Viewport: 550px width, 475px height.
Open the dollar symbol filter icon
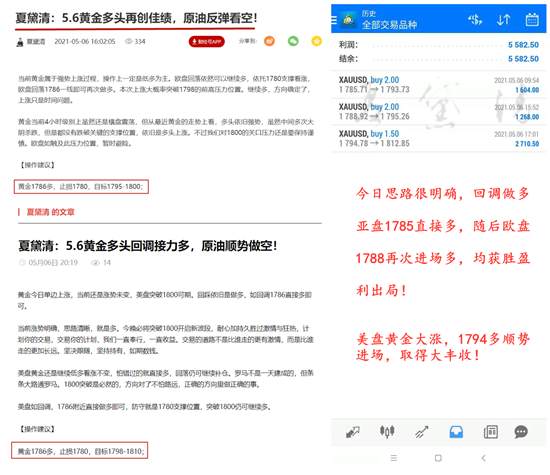475,20
